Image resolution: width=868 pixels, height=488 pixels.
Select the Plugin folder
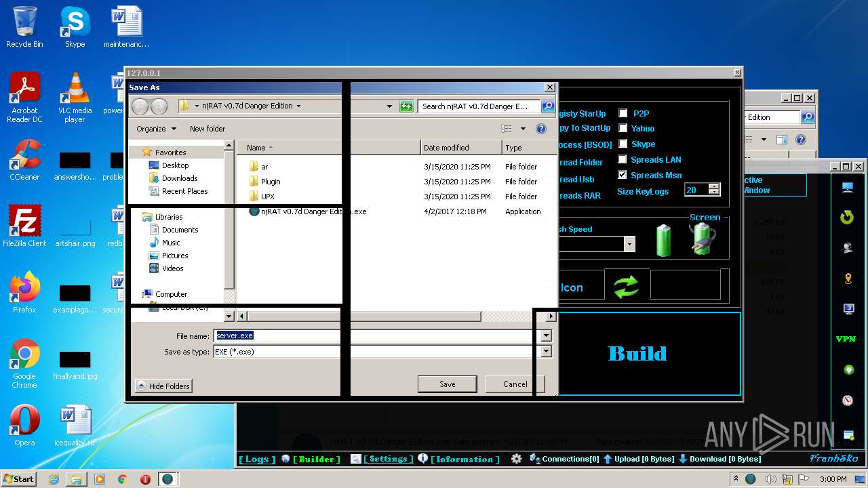(x=271, y=182)
